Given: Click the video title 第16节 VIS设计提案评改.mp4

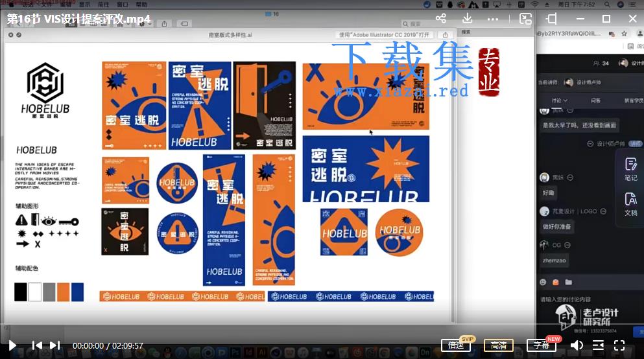Looking at the screenshot, I should click(x=79, y=19).
